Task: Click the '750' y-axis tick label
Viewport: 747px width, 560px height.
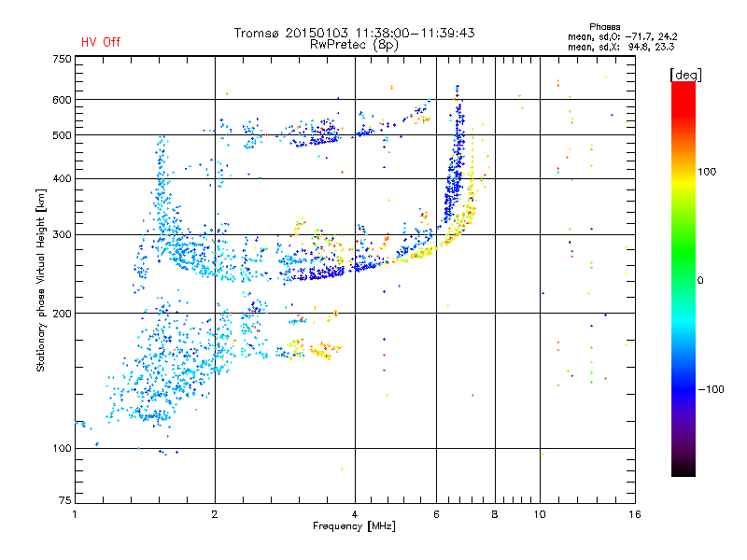Action: [x=62, y=59]
